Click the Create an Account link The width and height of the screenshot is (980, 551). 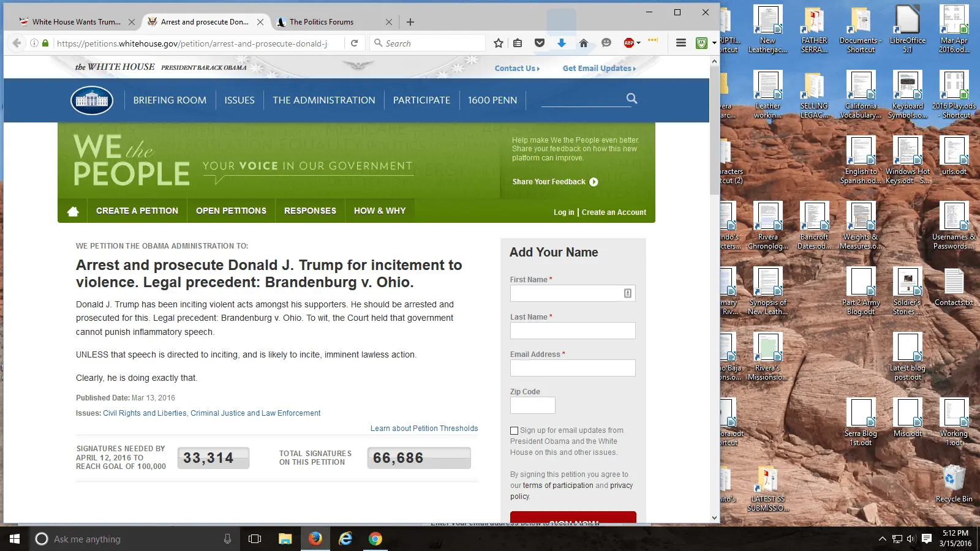coord(614,212)
